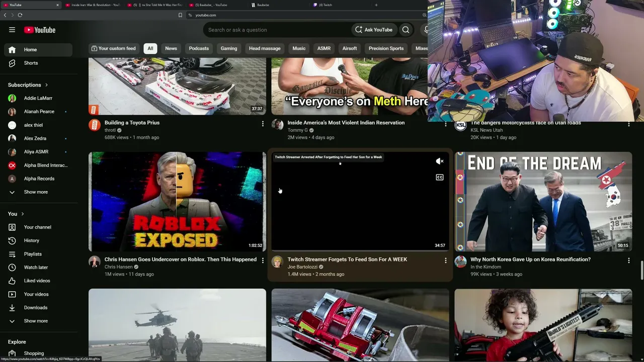Open Your channel from the sidebar
The width and height of the screenshot is (644, 362).
pos(38,227)
